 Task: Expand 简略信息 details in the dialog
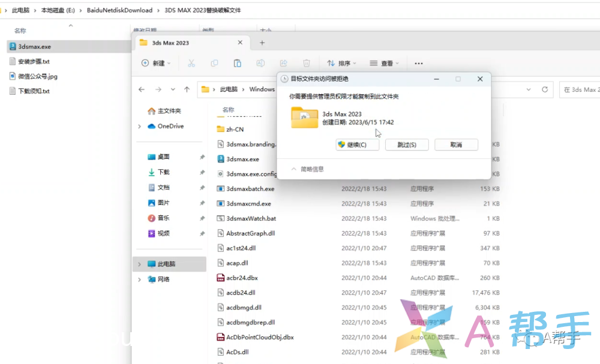308,169
